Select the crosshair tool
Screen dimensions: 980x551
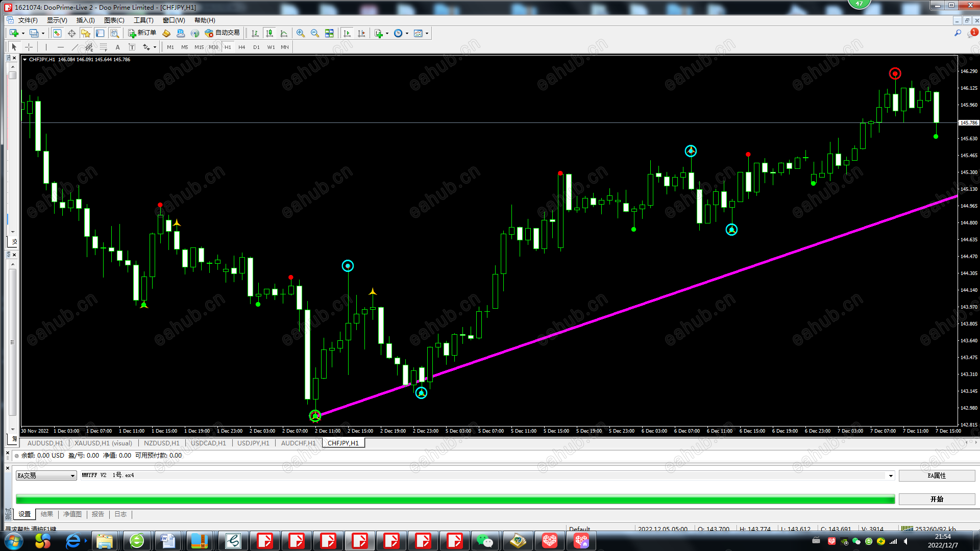[x=29, y=47]
